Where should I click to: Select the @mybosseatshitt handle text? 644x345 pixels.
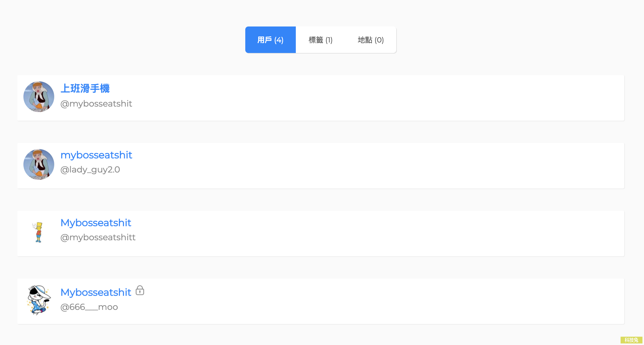[x=98, y=237]
